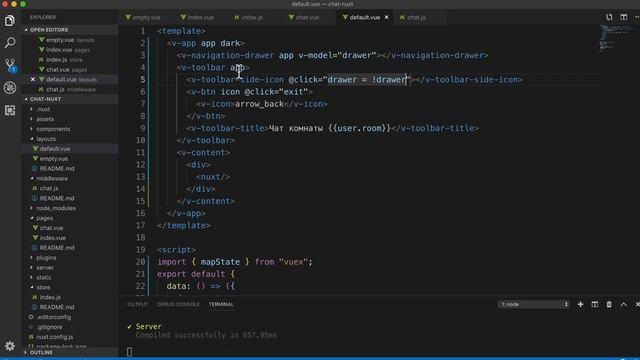Viewport: 640px width, 360px height.
Task: Open the DEBUG CONSOLE panel tab
Action: [x=178, y=304]
